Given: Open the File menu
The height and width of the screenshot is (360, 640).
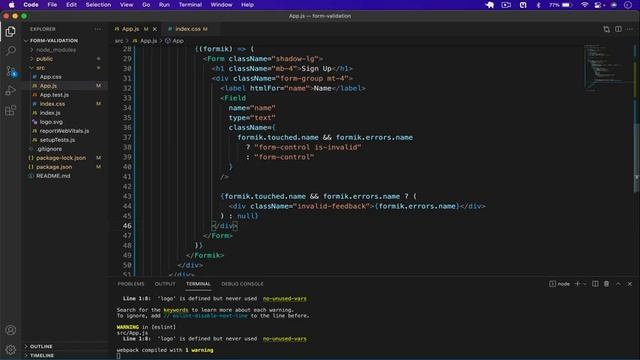Looking at the screenshot, I should [x=52, y=5].
